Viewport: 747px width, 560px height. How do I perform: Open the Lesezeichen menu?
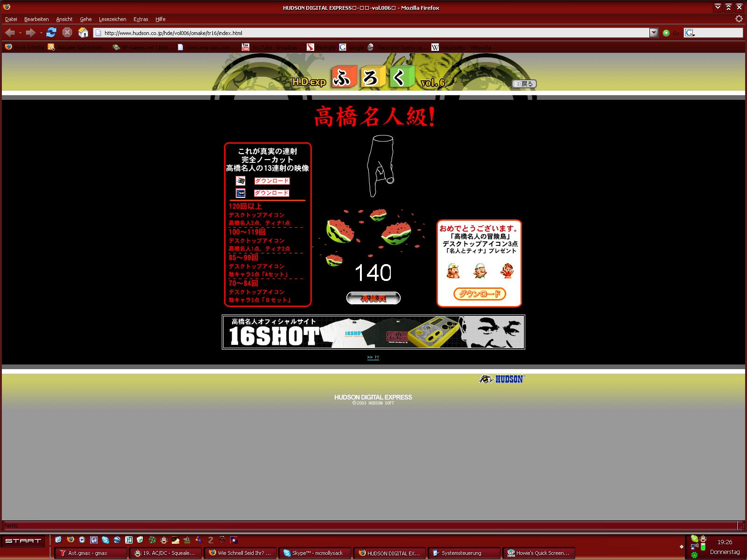point(113,19)
